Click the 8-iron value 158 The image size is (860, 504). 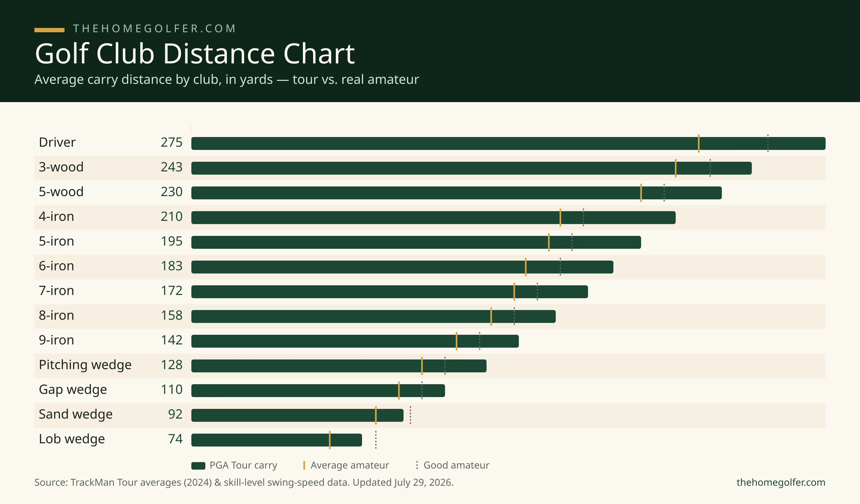[x=172, y=315]
